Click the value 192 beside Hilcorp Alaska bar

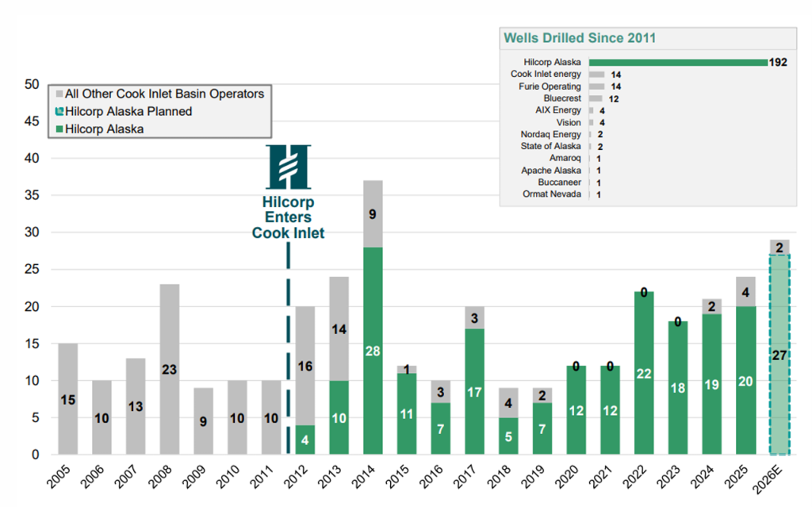(x=779, y=62)
